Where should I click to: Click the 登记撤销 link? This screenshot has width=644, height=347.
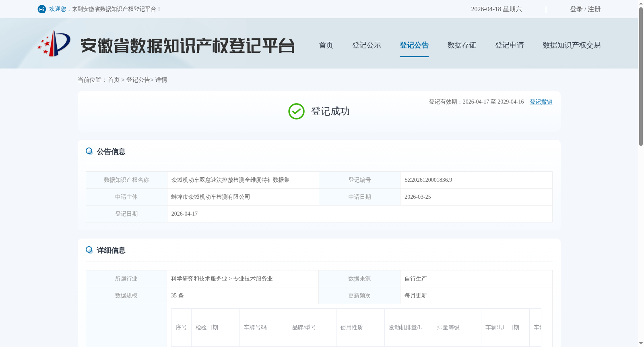(x=541, y=102)
